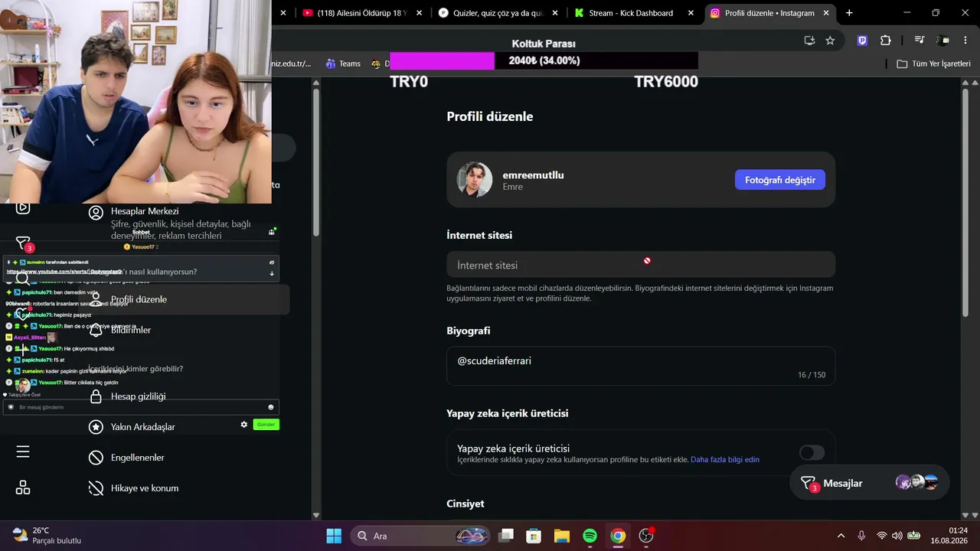Open the Windows Start menu
Viewport: 980px width, 551px height.
click(334, 536)
